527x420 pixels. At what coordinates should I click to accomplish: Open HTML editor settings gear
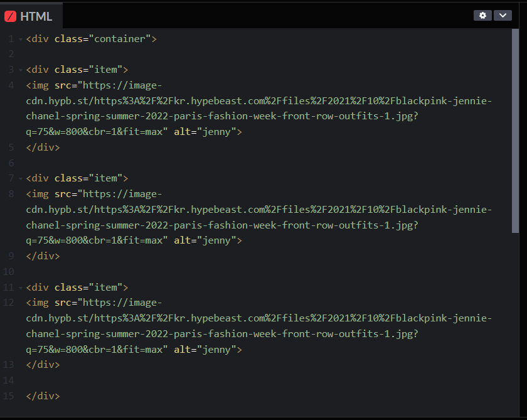click(x=482, y=16)
